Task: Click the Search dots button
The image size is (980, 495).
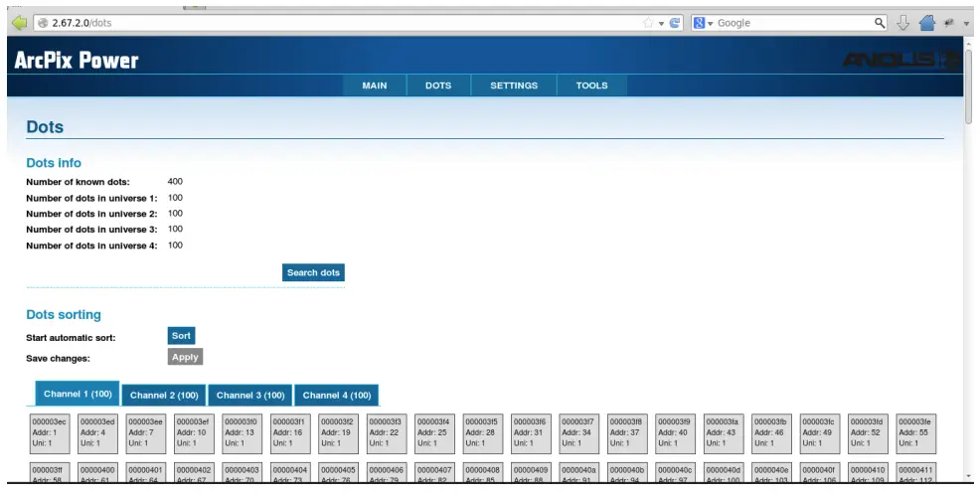Action: click(x=313, y=272)
